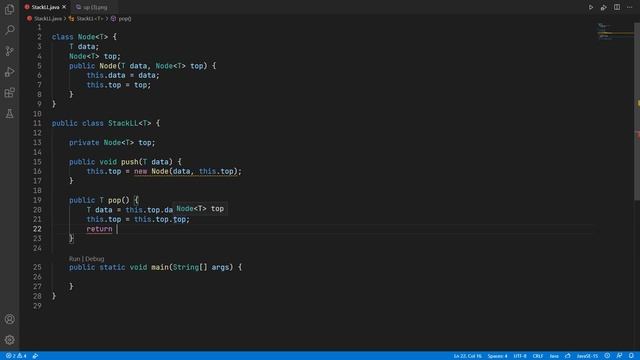Run the Java file with play icon
This screenshot has width=640, height=360.
591,7
